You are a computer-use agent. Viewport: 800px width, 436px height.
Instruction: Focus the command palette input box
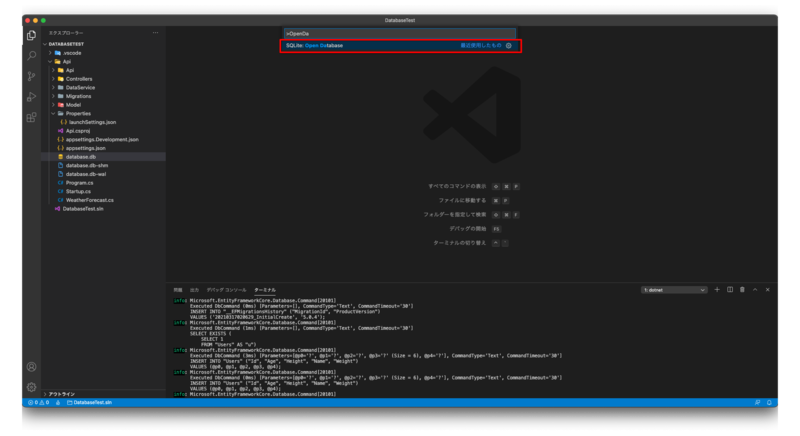[x=399, y=34]
